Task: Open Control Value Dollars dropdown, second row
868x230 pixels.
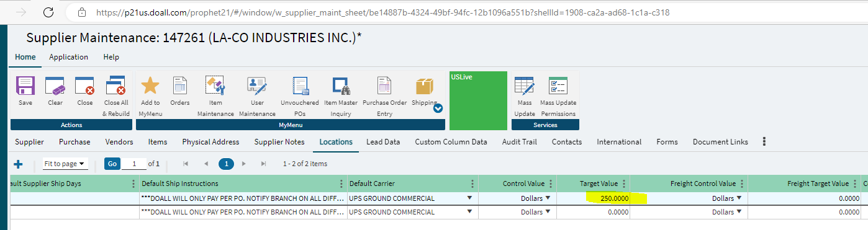Action: (x=548, y=212)
